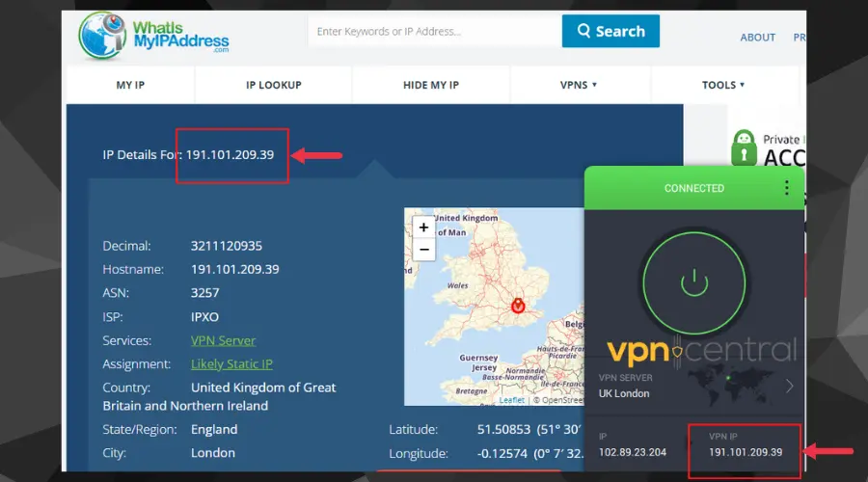868x482 pixels.
Task: Click the magnifier icon in Search button
Action: click(583, 31)
